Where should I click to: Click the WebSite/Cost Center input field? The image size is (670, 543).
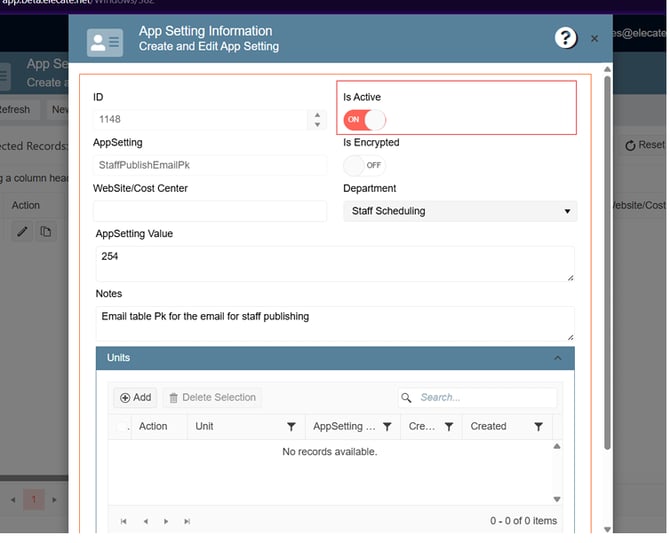pyautogui.click(x=210, y=211)
